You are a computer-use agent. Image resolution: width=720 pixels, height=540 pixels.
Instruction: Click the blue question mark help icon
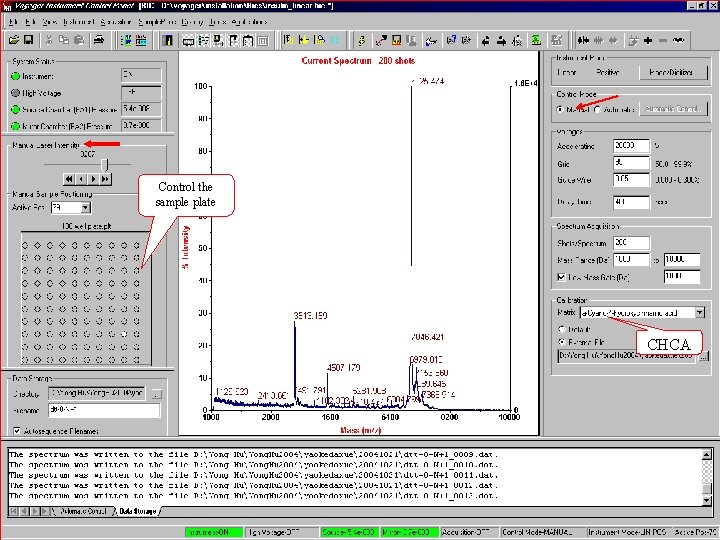coord(451,40)
